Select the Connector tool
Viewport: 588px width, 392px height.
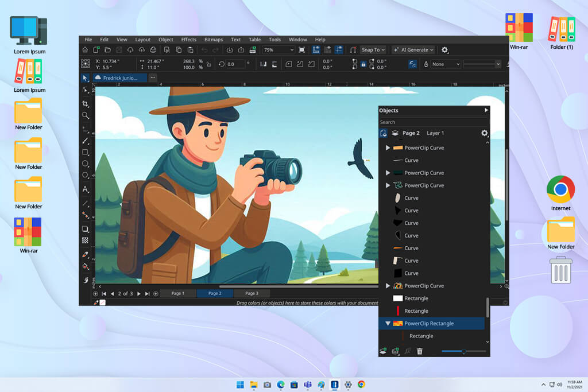click(x=85, y=215)
